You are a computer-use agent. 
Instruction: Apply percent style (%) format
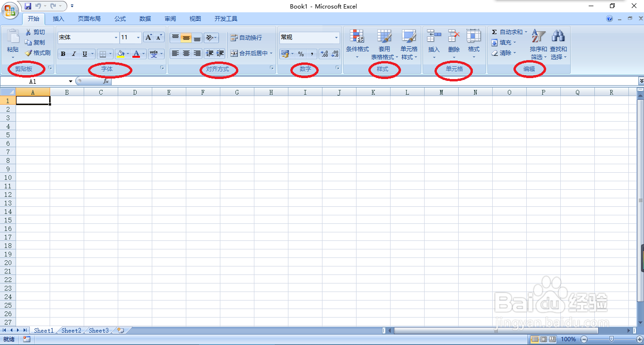click(301, 54)
